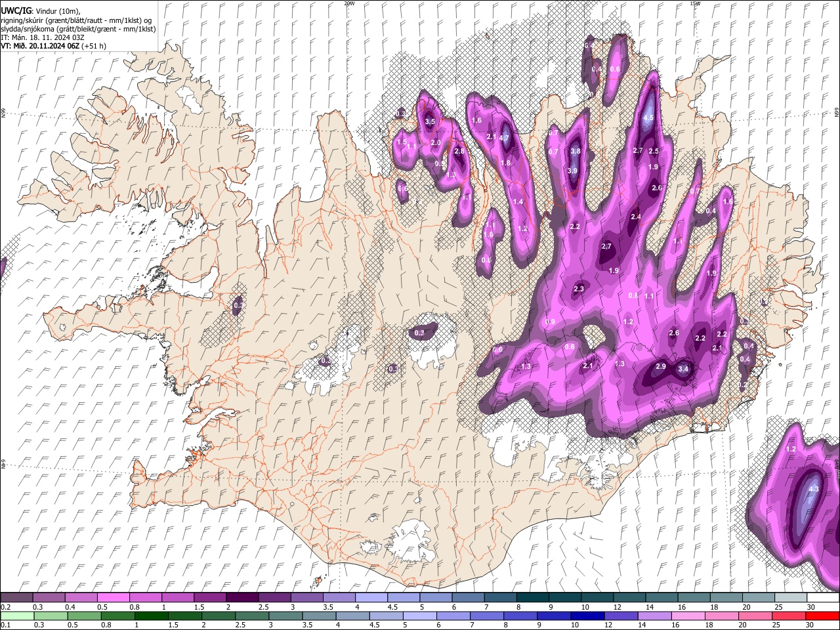Select the top legend swatch between 4 and 4.5
Image resolution: width=840 pixels, height=630 pixels.
pyautogui.click(x=370, y=597)
